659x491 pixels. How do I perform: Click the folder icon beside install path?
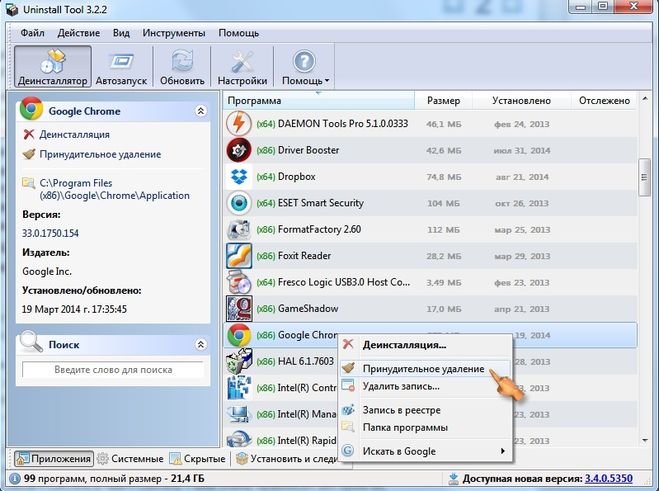pos(28,183)
